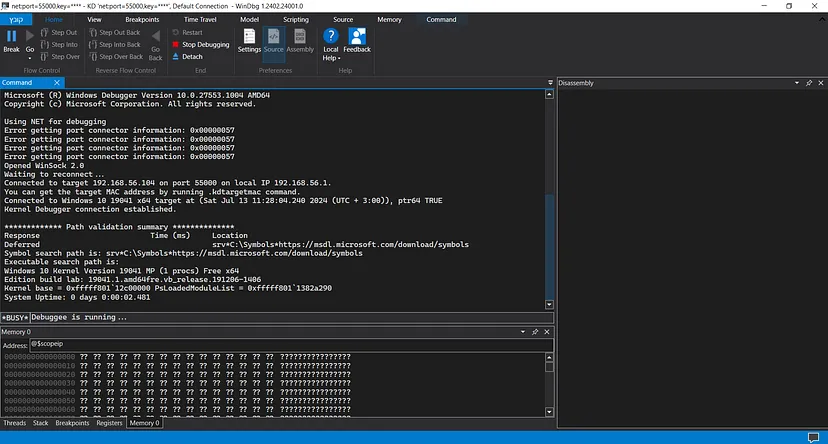This screenshot has height=444, width=828.
Task: Close the Disassembly panel
Action: point(821,83)
